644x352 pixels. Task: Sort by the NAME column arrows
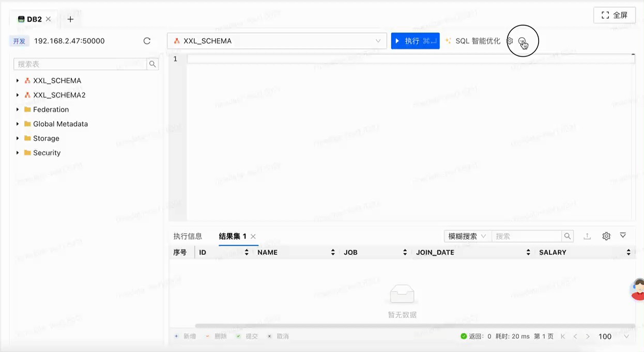[x=333, y=252]
